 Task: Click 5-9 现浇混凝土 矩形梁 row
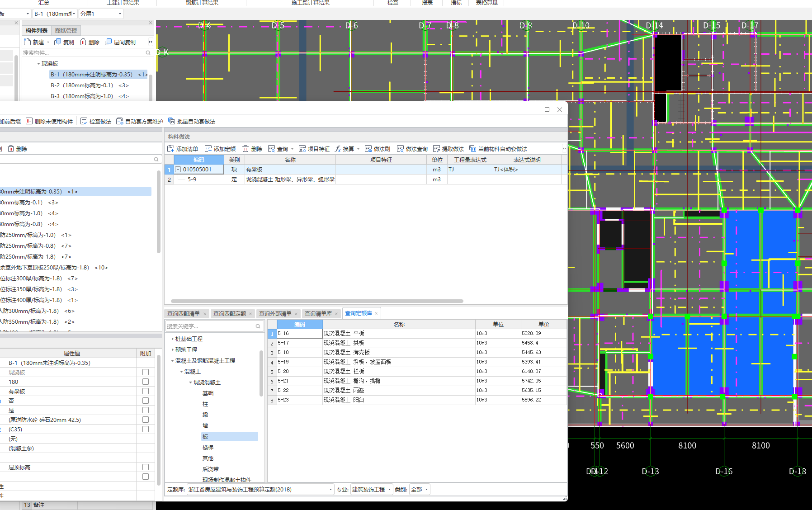pyautogui.click(x=365, y=179)
